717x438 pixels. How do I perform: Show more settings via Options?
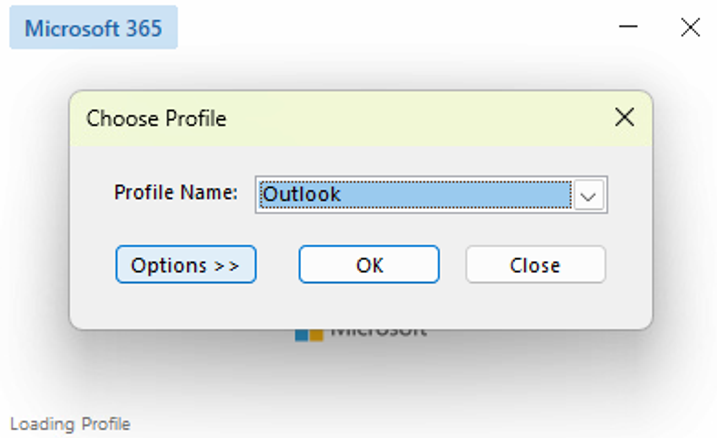click(186, 265)
